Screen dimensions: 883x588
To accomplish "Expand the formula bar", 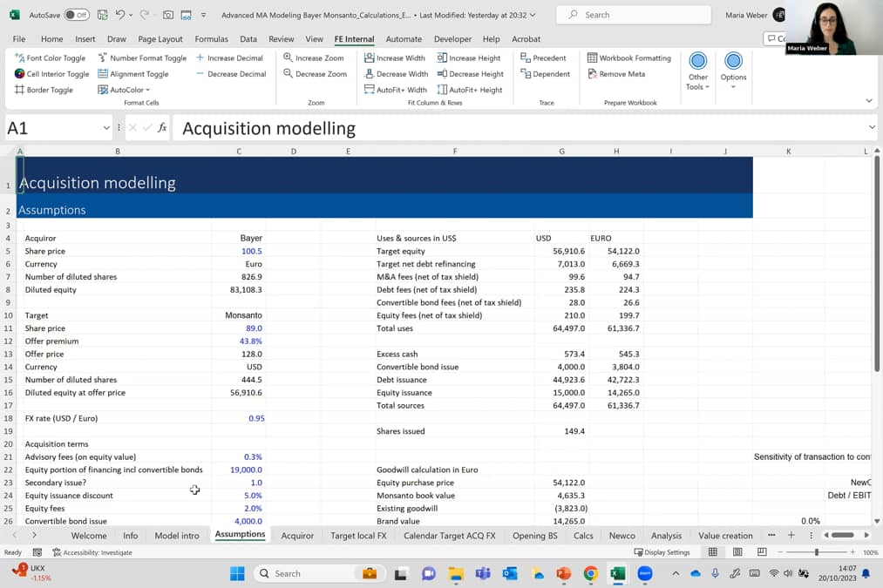I will pyautogui.click(x=872, y=128).
